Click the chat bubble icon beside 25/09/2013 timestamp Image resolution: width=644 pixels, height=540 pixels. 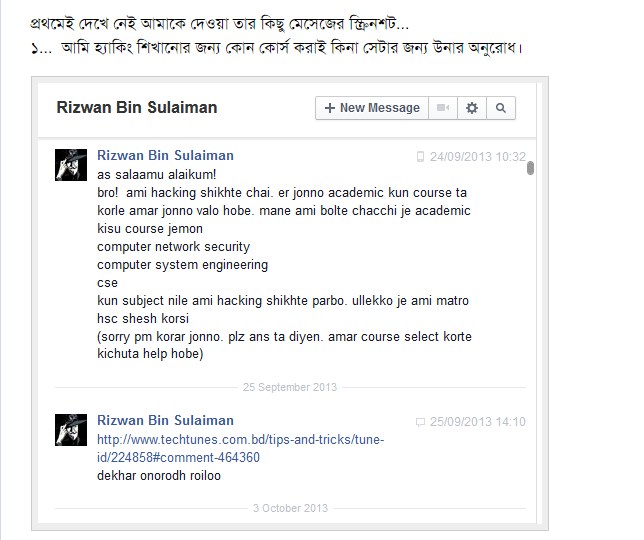420,422
